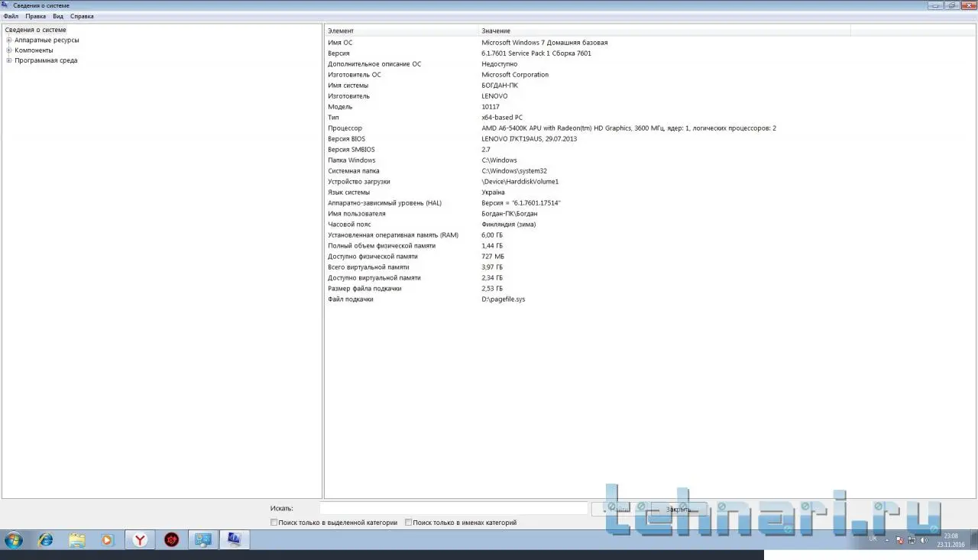
Task: Click the value 'Богдан-ПК\Богдан'
Action: point(510,214)
